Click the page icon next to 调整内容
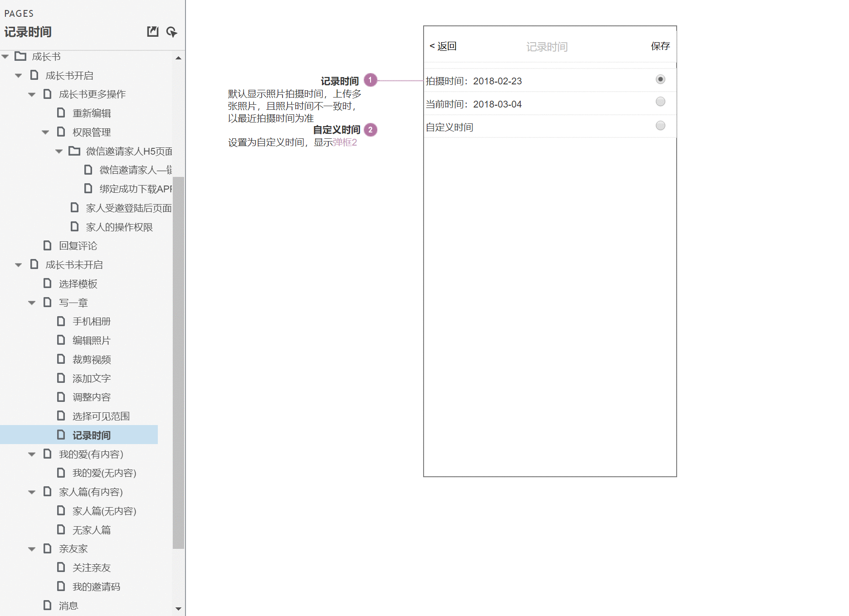Screen dimensions: 849x616 point(61,397)
